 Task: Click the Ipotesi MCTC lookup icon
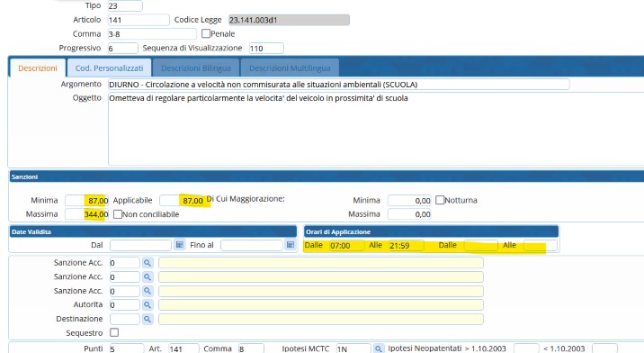pyautogui.click(x=379, y=348)
